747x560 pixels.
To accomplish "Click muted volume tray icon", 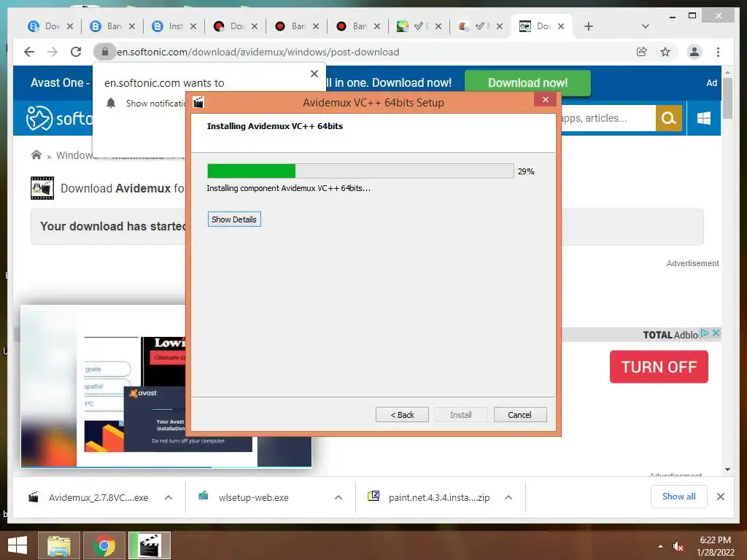I will [x=678, y=546].
